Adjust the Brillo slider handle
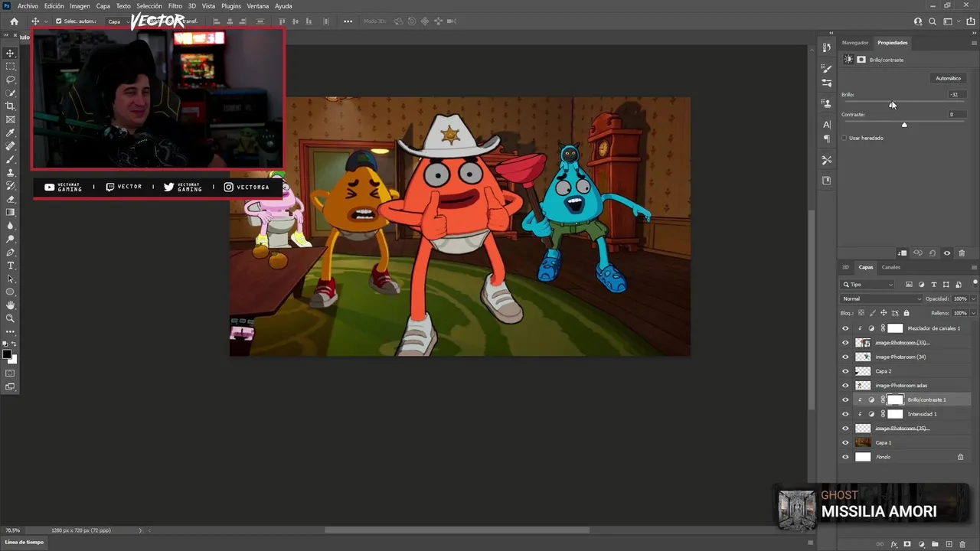 click(x=893, y=105)
